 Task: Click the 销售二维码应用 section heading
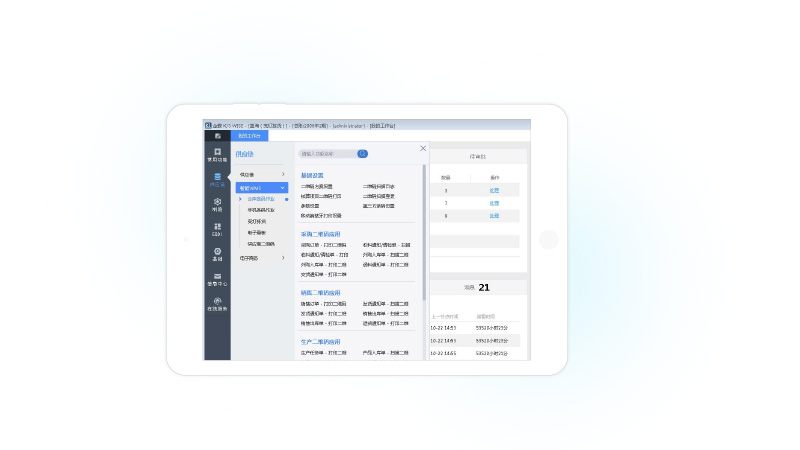[320, 293]
